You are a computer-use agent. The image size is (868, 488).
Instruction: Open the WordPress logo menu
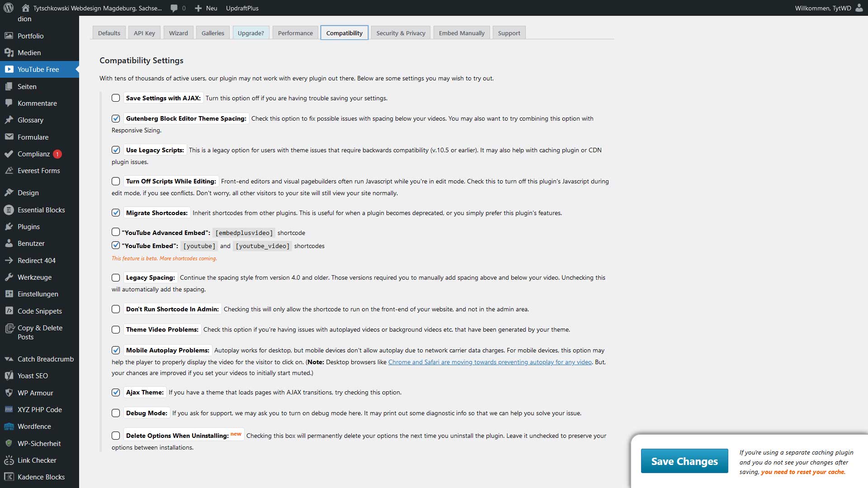(9, 8)
